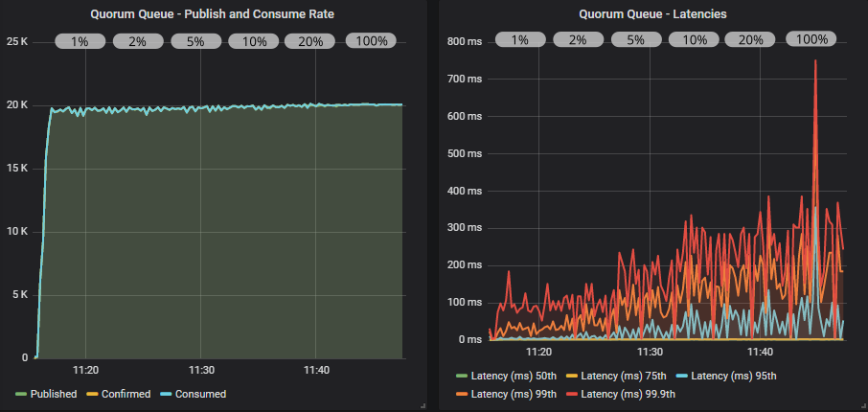Click the Latency (ms) 95th color swatch
The width and height of the screenshot is (868, 412).
[x=681, y=375]
